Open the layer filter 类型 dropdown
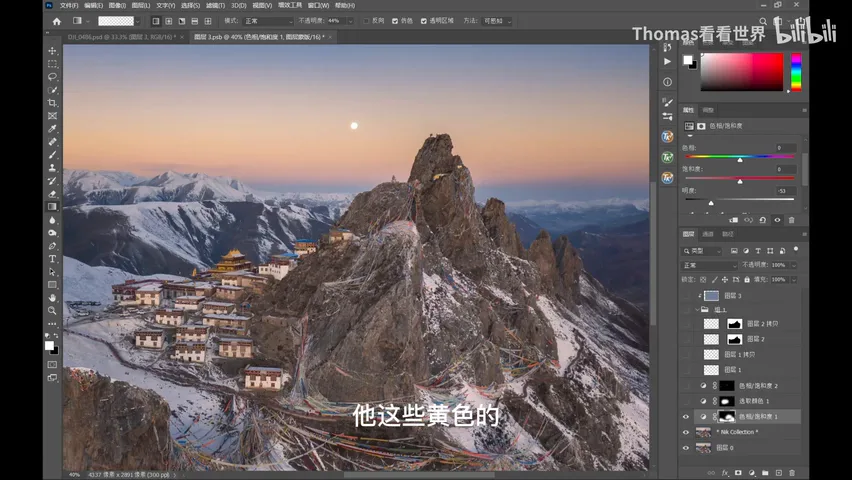The image size is (852, 480). 701,251
